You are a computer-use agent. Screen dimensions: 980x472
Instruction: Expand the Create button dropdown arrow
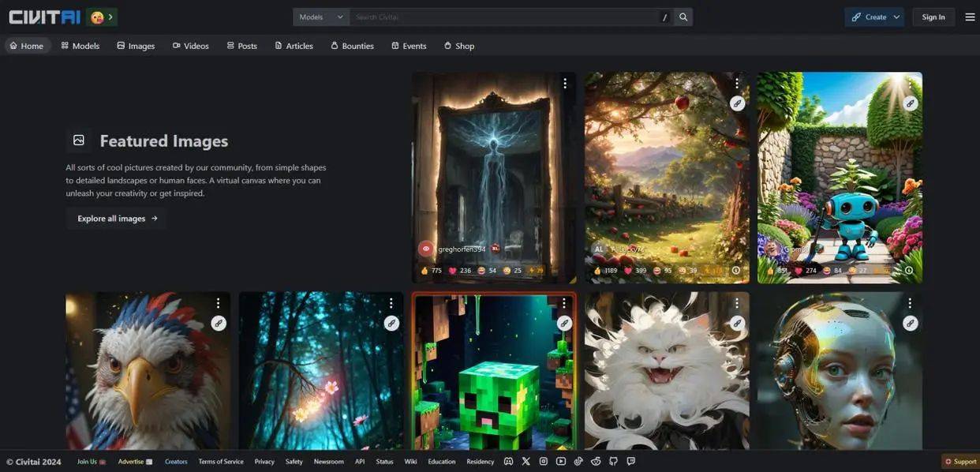pyautogui.click(x=896, y=17)
